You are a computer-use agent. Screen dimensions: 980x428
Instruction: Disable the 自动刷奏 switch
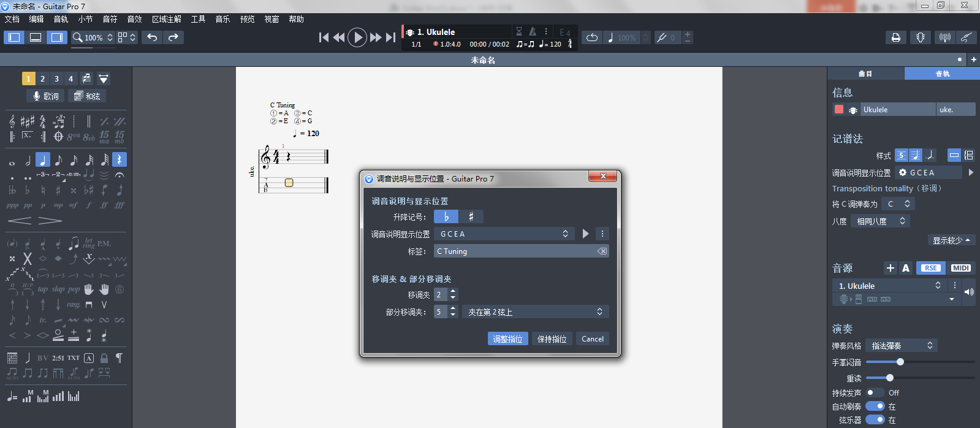875,406
